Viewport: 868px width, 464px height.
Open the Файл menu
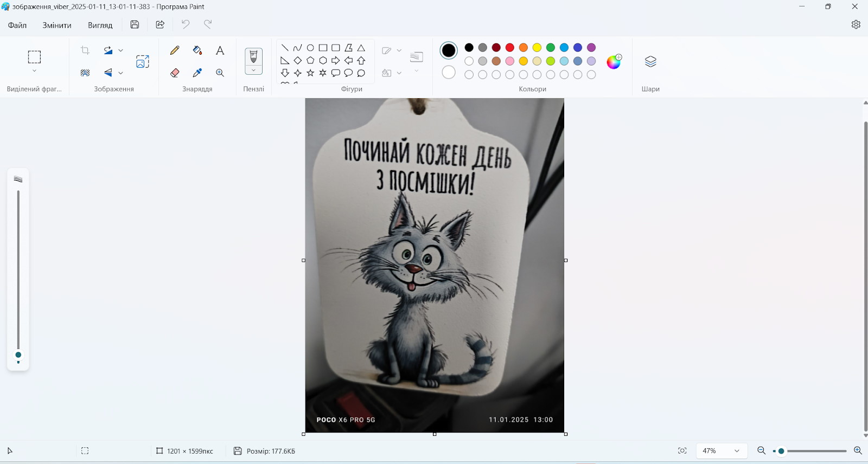click(17, 25)
